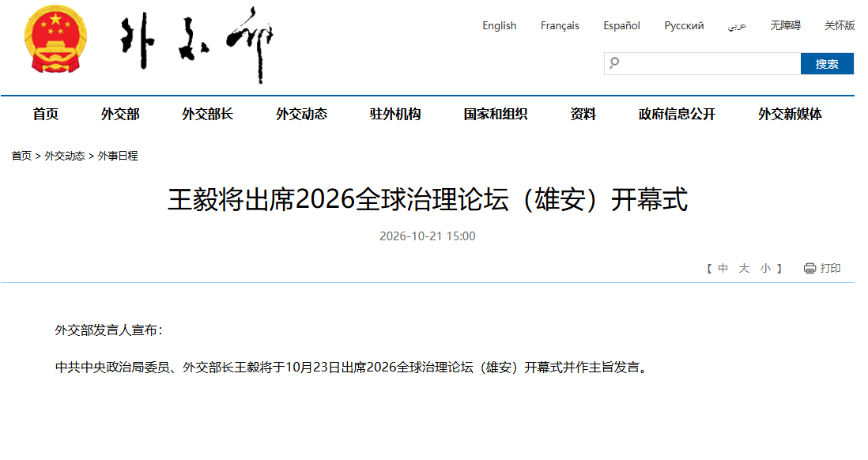868x460 pixels.
Task: Click the line 外交部发言人宣布：
Action: pyautogui.click(x=109, y=330)
